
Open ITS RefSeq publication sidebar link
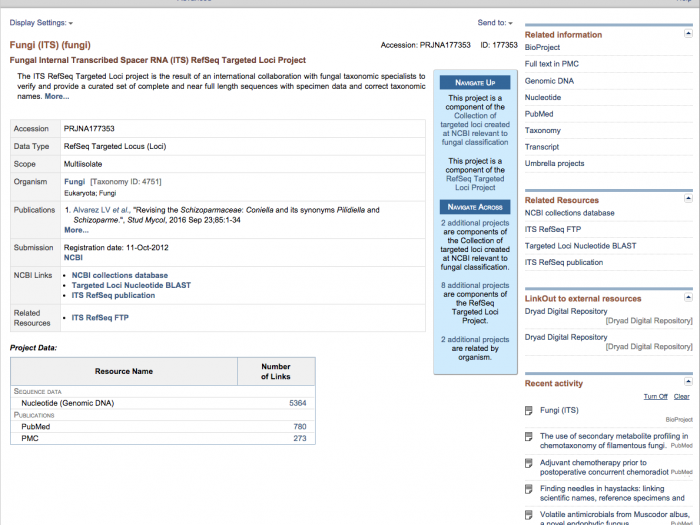tap(564, 262)
